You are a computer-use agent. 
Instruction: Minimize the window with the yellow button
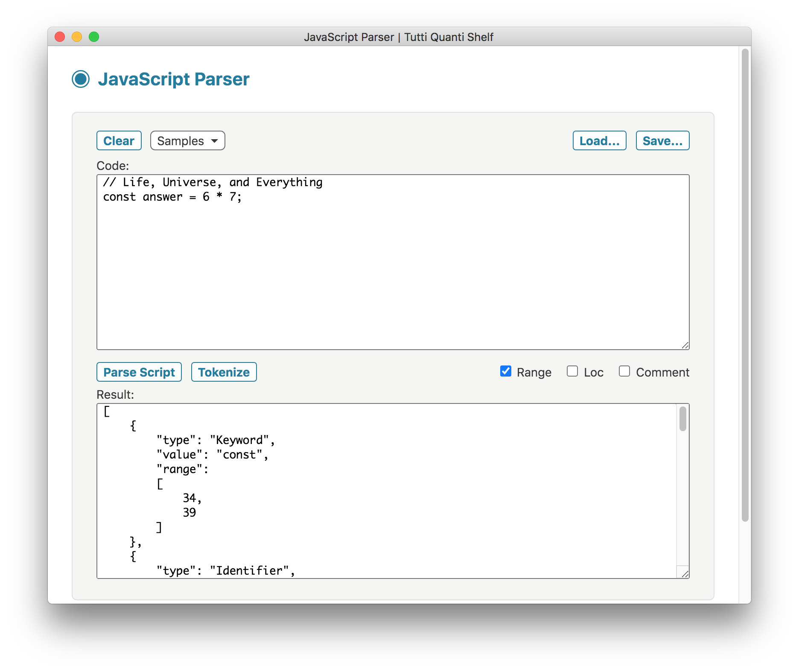[x=77, y=37]
